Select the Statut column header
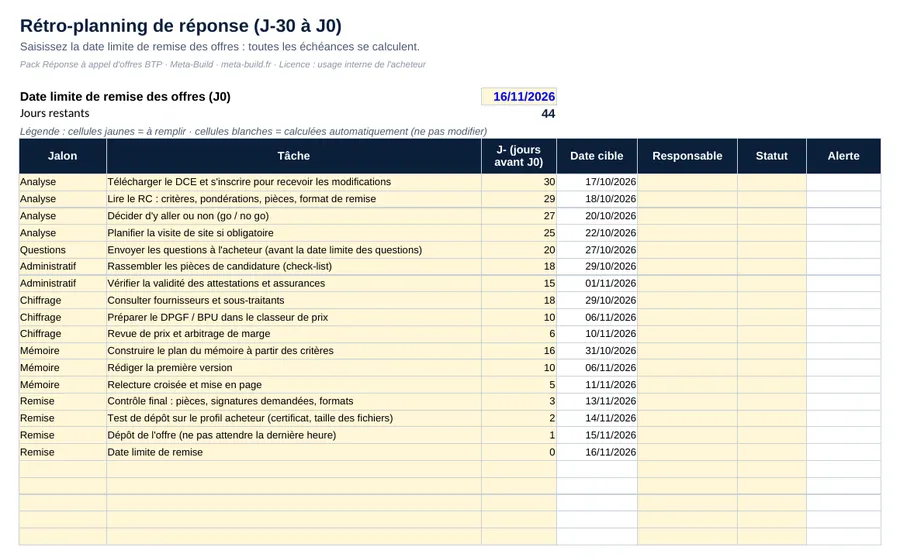This screenshot has height=557, width=900. (772, 156)
